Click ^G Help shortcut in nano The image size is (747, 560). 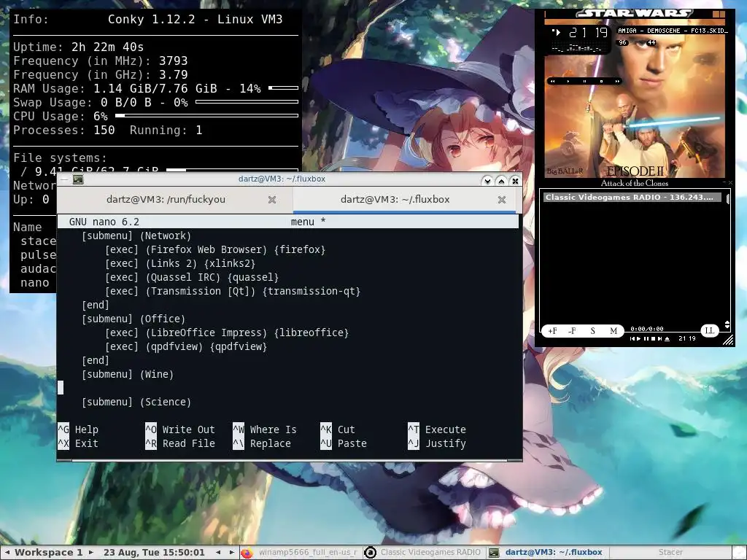click(x=78, y=429)
